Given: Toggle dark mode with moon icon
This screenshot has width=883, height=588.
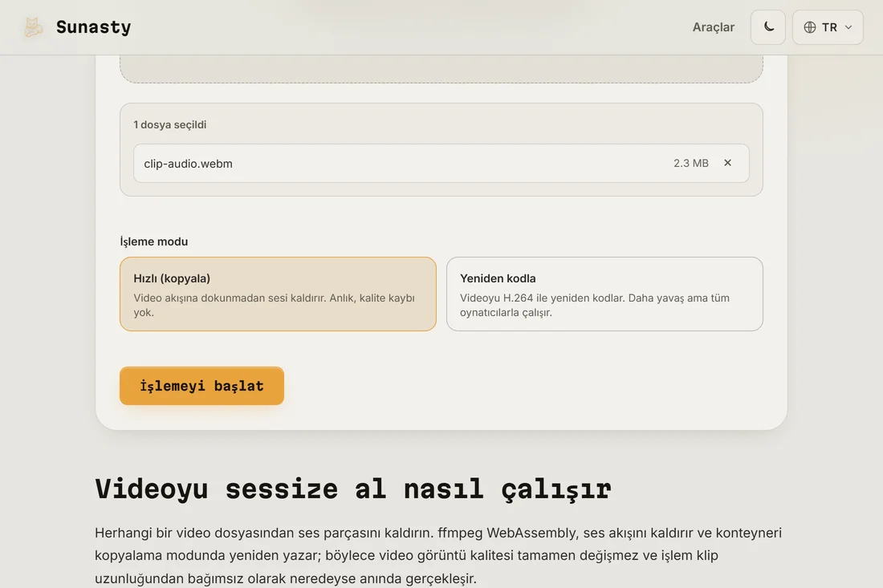Looking at the screenshot, I should pos(768,27).
